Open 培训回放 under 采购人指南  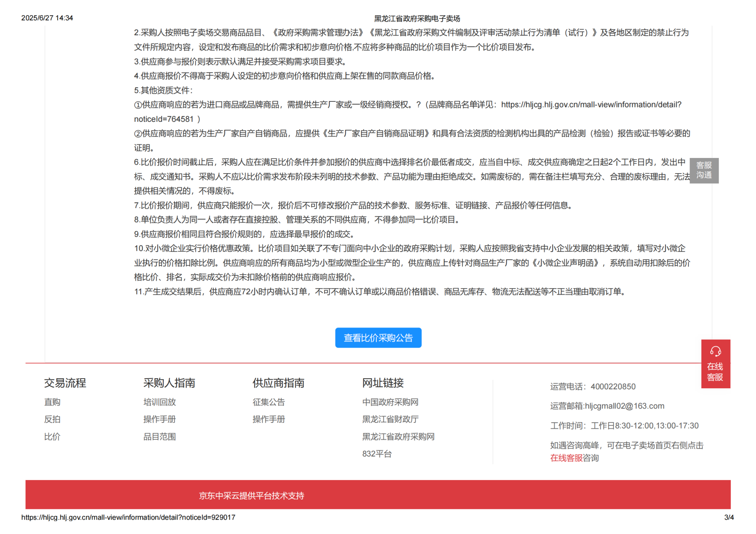(x=159, y=402)
